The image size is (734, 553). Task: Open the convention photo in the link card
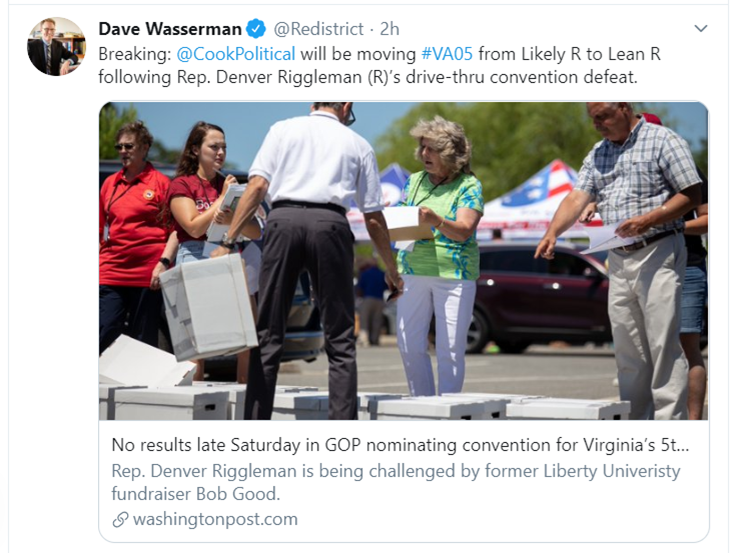point(404,261)
